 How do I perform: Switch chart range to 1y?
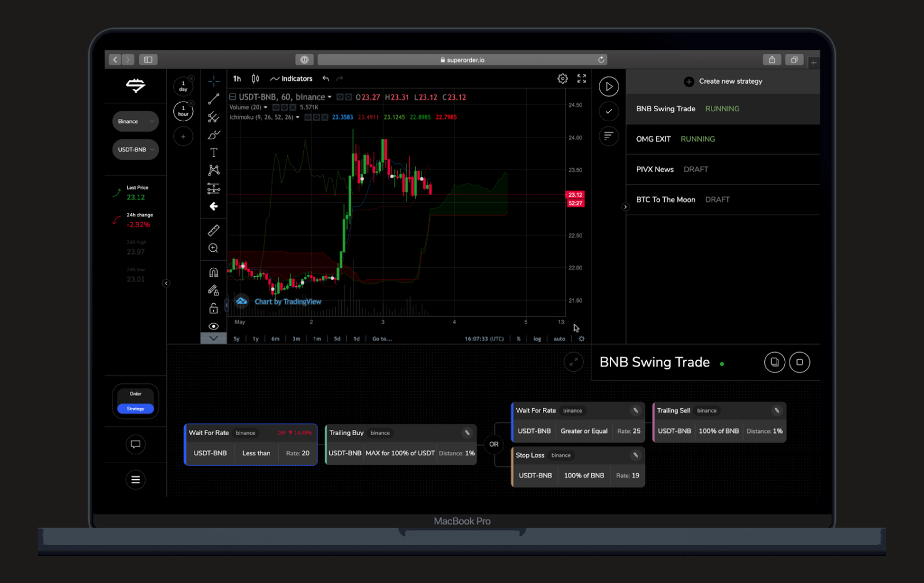click(255, 339)
